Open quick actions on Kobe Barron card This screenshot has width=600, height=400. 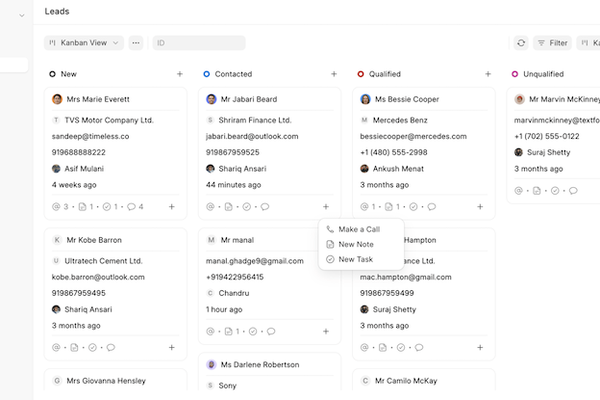pos(172,348)
